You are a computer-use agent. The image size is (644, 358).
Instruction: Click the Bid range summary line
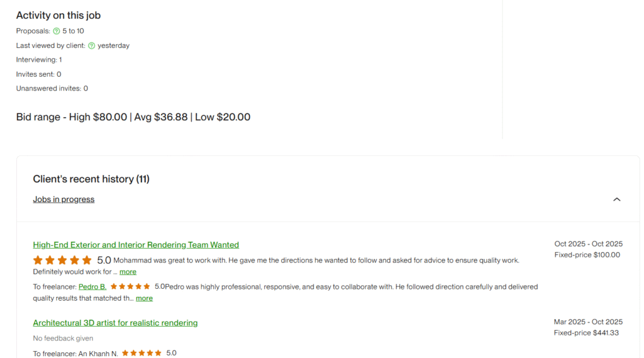click(133, 117)
